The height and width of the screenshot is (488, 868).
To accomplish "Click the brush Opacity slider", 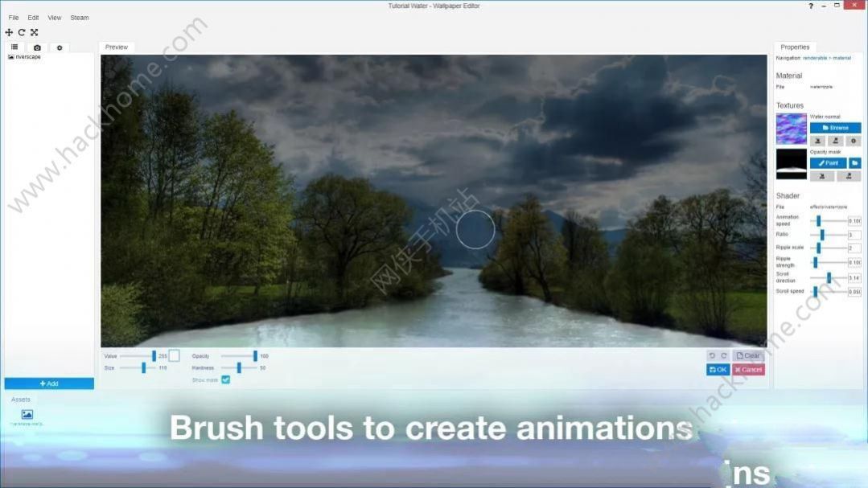I will coord(239,355).
